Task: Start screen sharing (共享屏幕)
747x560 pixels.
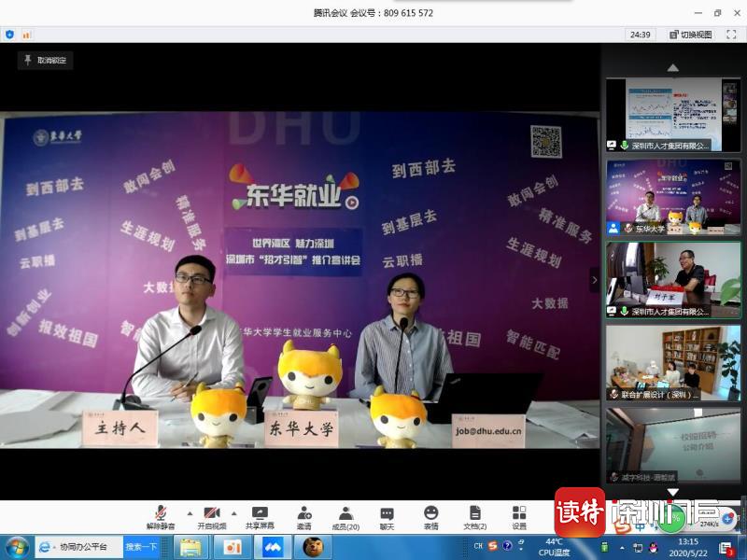Action: point(260,518)
